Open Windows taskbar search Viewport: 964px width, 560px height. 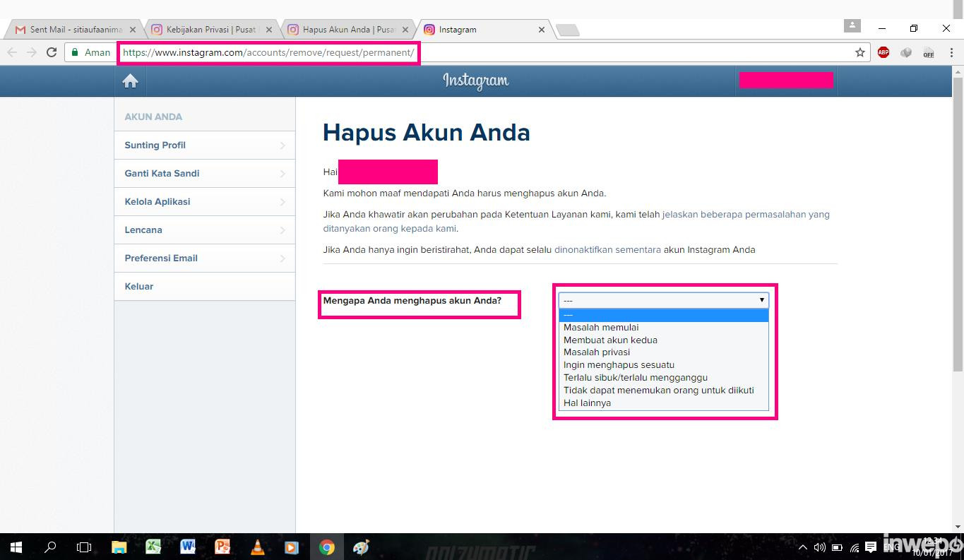click(50, 547)
